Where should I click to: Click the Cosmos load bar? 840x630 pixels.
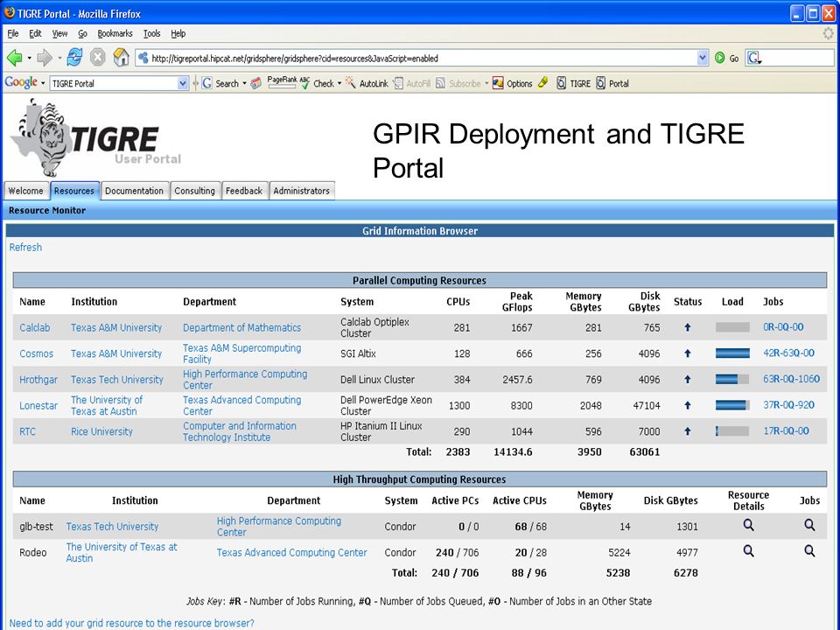tap(732, 353)
